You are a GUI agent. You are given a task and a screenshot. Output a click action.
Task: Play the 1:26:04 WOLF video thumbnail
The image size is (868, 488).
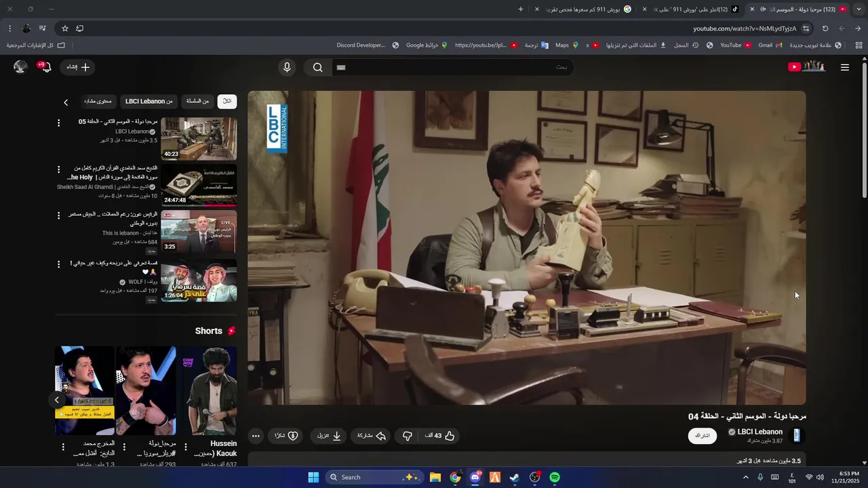click(x=199, y=279)
